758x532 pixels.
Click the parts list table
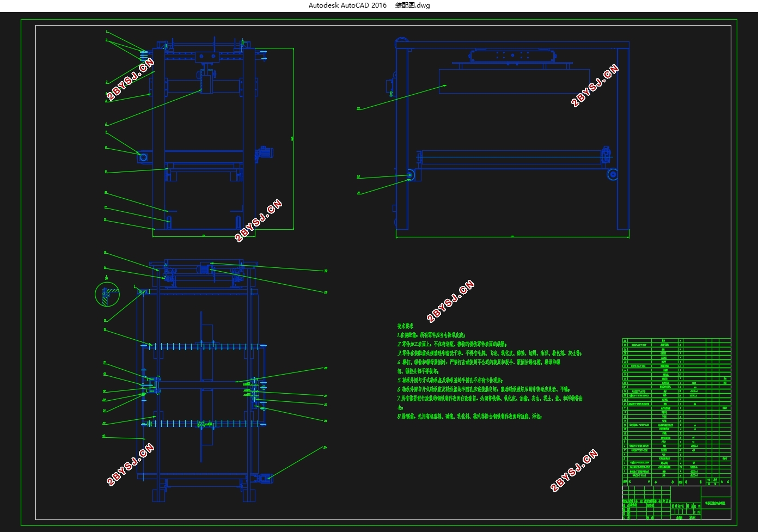[676, 412]
